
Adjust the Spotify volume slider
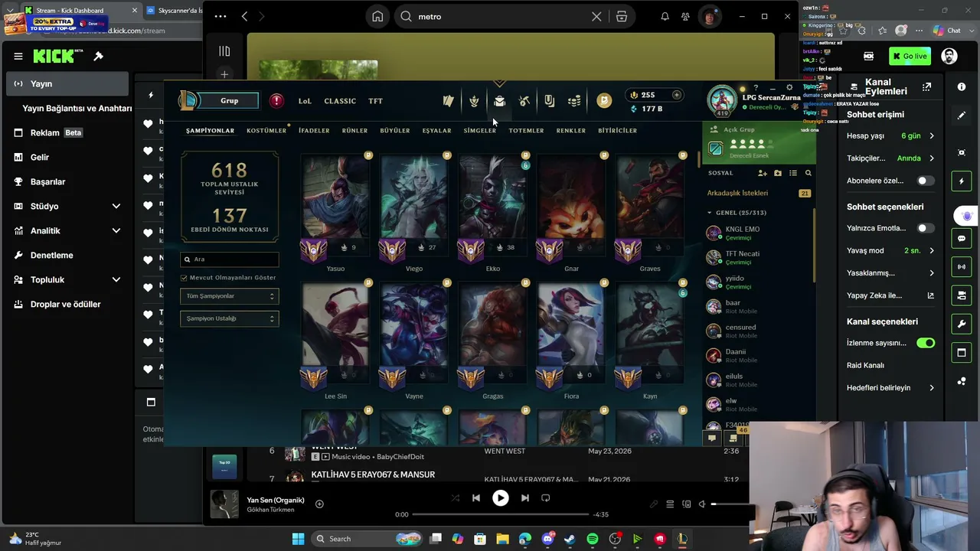pos(729,504)
